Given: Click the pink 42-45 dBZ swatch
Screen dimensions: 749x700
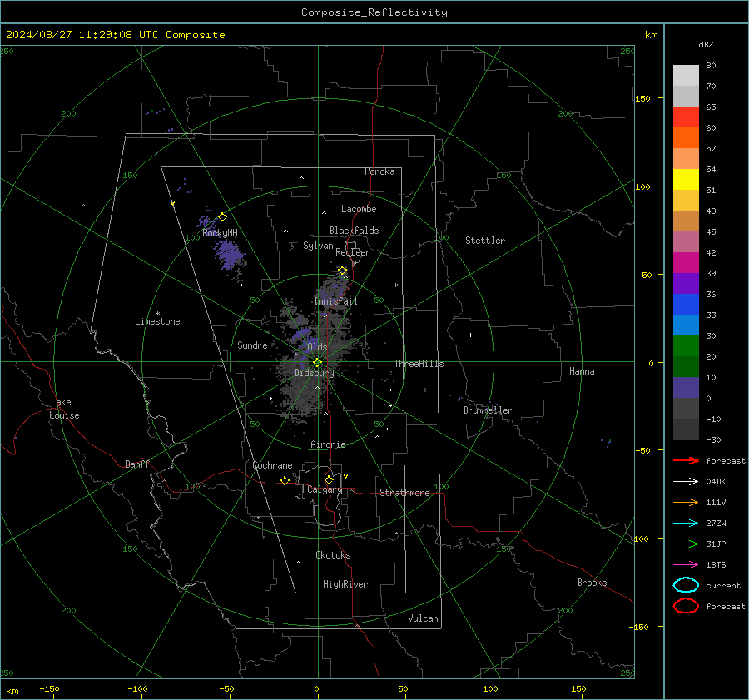Looking at the screenshot, I should 686,242.
